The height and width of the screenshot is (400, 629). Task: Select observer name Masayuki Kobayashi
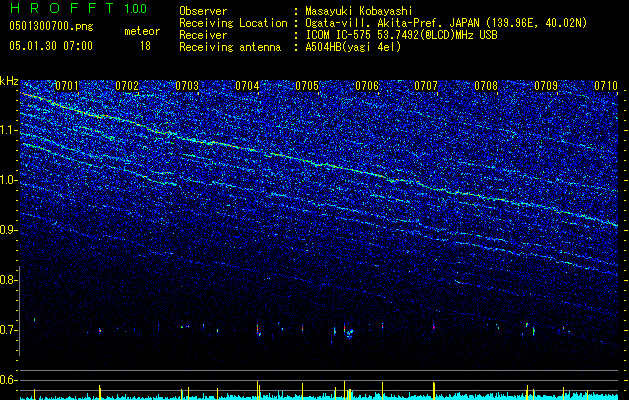tap(359, 11)
